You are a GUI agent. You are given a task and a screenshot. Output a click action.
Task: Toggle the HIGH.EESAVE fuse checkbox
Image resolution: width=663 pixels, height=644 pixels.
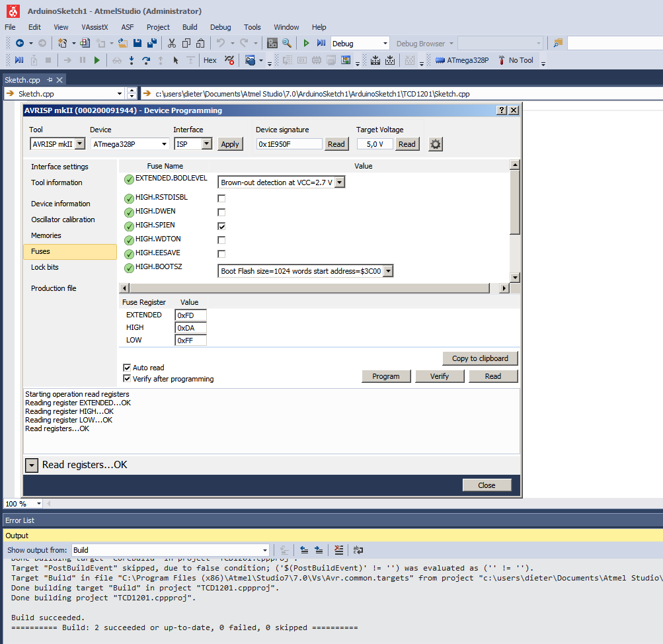[x=221, y=254]
